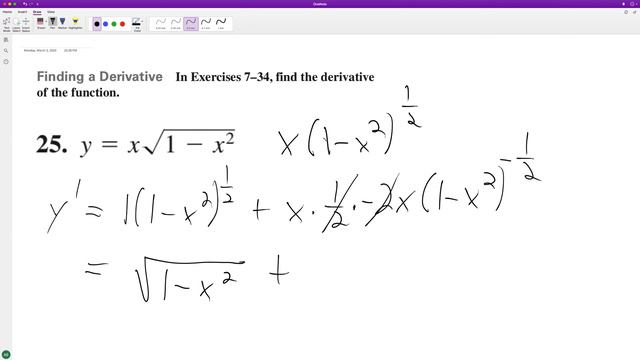This screenshot has width=640, height=360.
Task: Open recent notes icon in sidebar
Action: click(x=6, y=62)
